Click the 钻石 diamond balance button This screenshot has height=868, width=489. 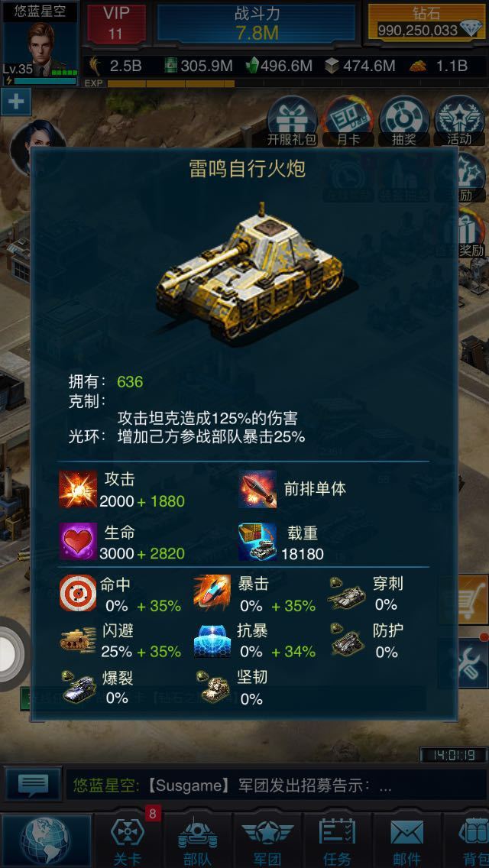tap(426, 23)
